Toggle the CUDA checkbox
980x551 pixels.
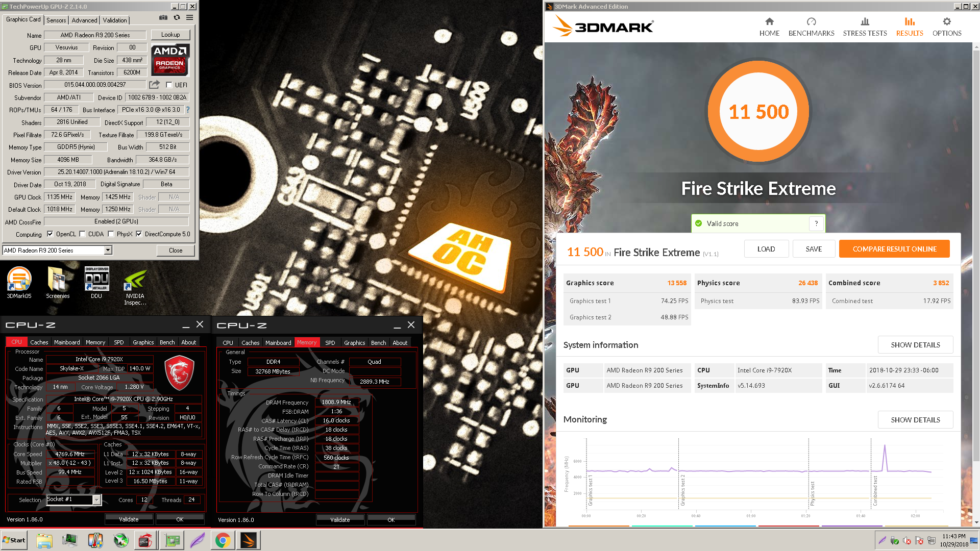point(82,234)
